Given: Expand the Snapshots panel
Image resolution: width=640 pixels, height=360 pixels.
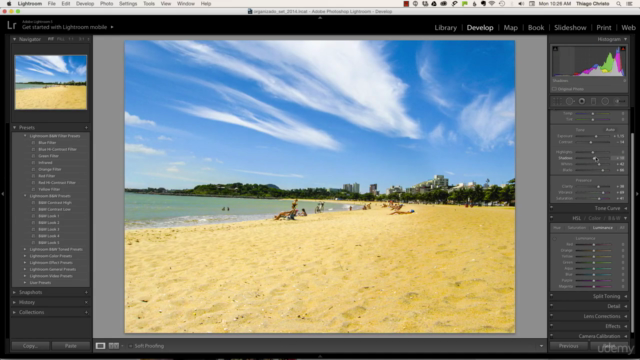Looking at the screenshot, I should pyautogui.click(x=15, y=292).
